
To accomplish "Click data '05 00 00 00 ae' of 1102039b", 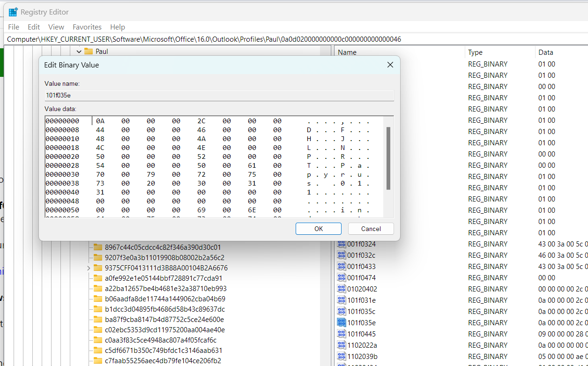I will 563,356.
